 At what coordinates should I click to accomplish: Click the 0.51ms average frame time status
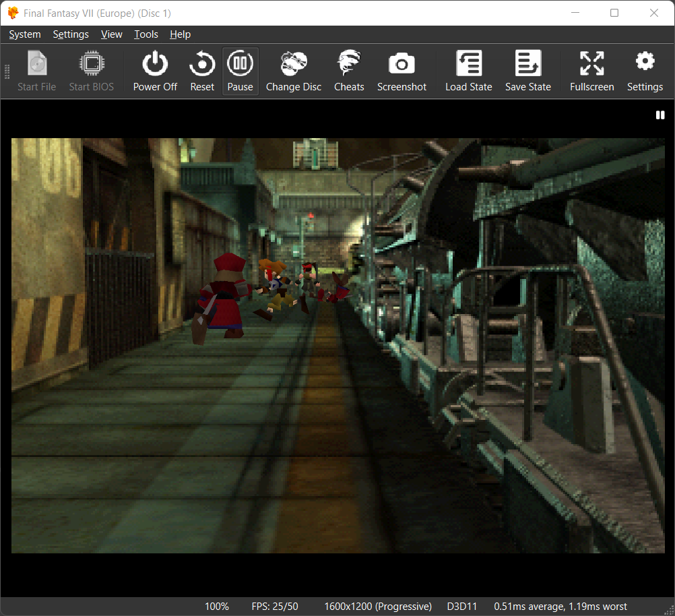click(x=560, y=607)
